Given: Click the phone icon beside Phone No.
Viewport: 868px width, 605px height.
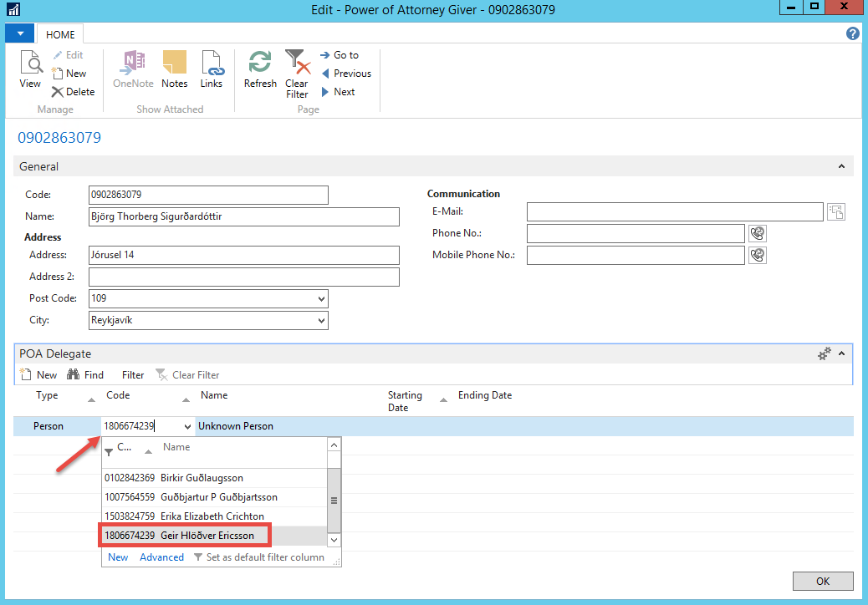Looking at the screenshot, I should 758,233.
